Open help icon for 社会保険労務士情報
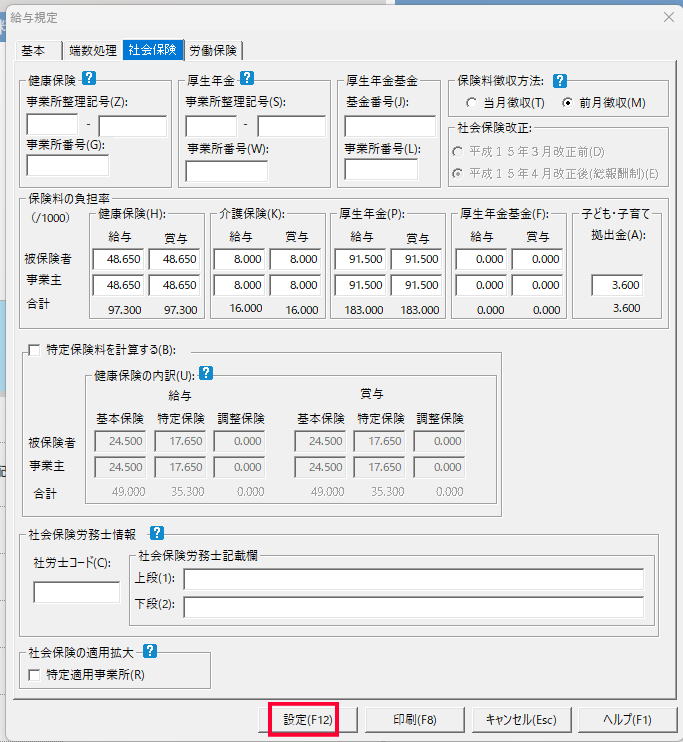683x742 pixels. (156, 534)
